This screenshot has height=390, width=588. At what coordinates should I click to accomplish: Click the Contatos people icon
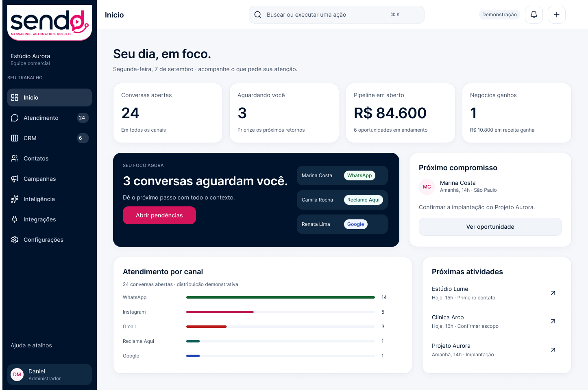coord(15,158)
